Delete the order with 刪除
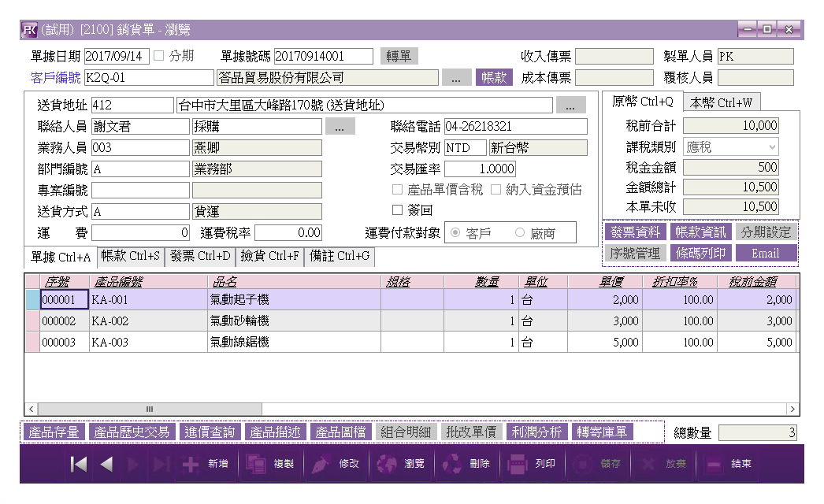824x504 pixels. [466, 464]
